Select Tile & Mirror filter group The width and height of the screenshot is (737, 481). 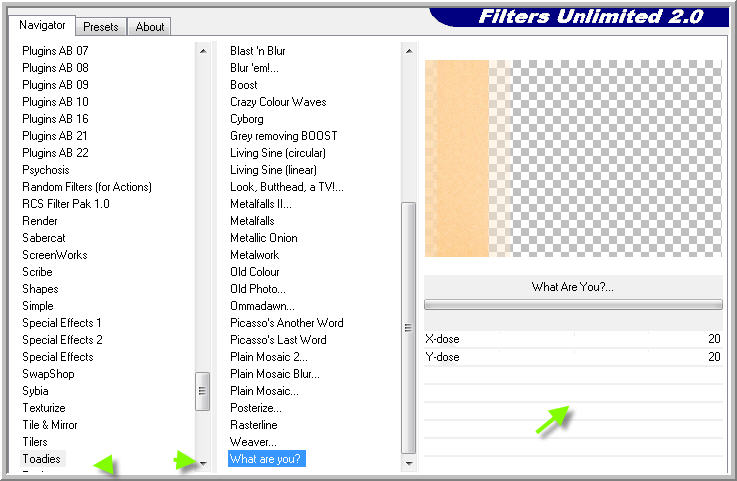(x=50, y=425)
